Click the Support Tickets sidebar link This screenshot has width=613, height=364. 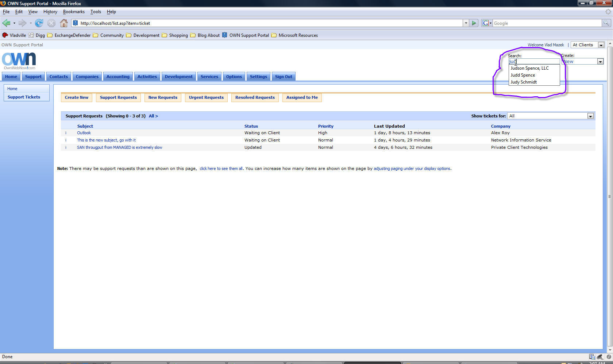pyautogui.click(x=24, y=97)
